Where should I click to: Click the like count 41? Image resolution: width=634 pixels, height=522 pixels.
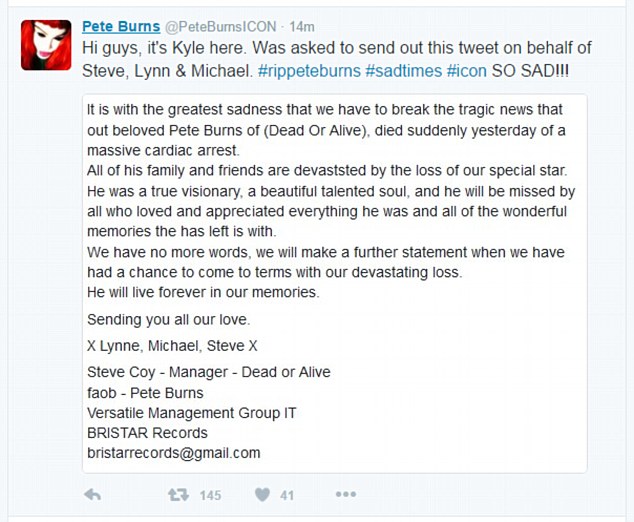[286, 495]
